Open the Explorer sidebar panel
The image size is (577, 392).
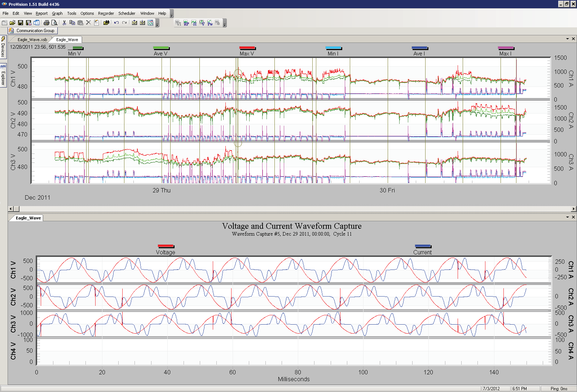(x=3, y=76)
